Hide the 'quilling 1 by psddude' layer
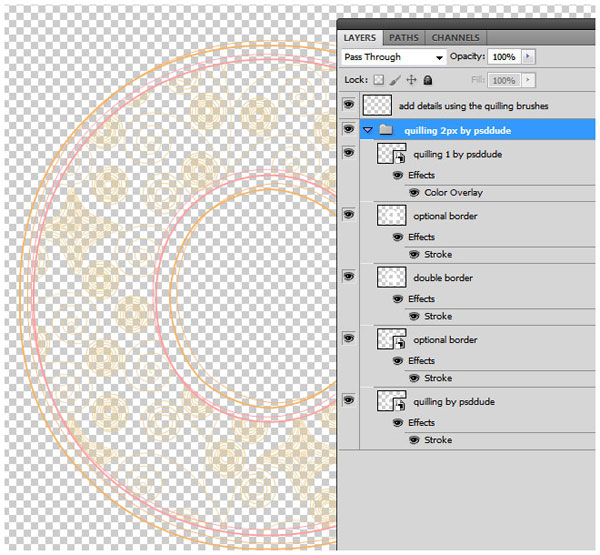This screenshot has height=555, width=600. click(349, 153)
